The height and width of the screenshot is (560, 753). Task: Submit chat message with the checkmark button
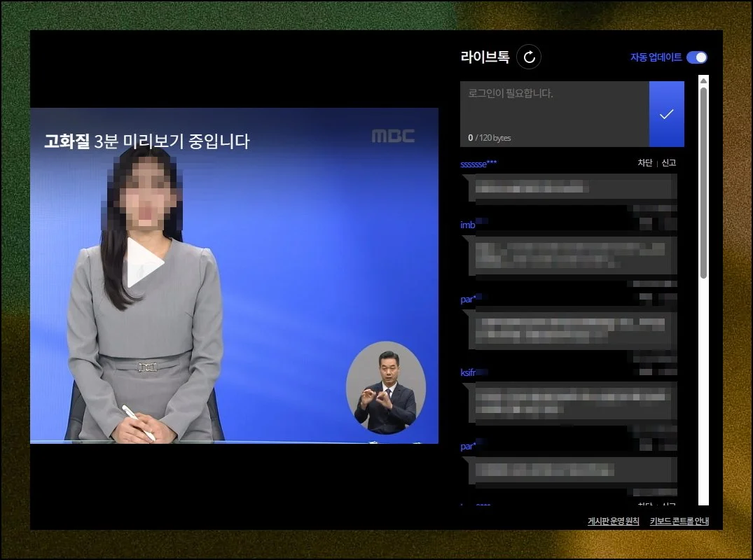666,114
